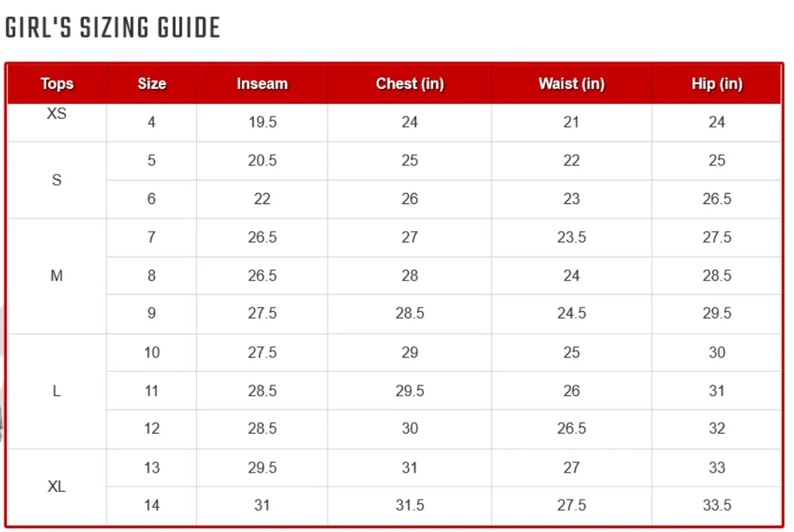Select chest value 31.5
This screenshot has width=794, height=532.
click(409, 505)
